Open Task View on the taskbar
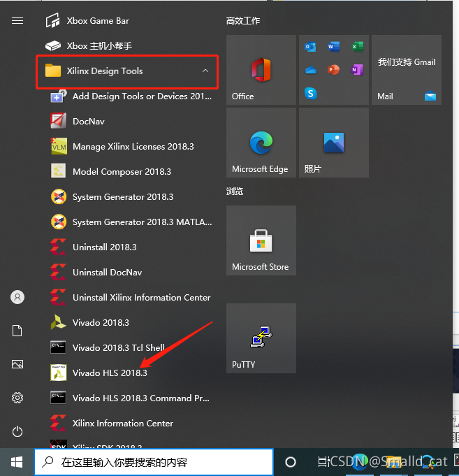 [323, 462]
